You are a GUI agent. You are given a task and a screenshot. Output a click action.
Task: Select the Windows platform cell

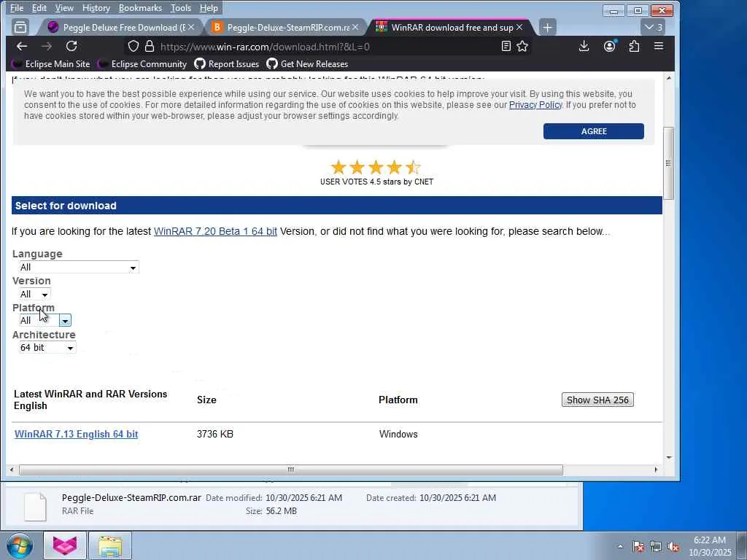(398, 435)
